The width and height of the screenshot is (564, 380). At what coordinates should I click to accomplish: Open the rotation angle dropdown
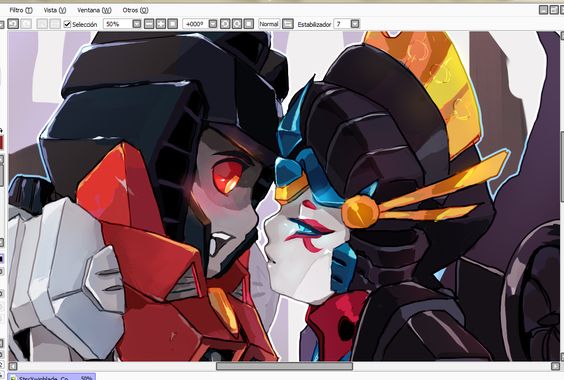point(213,24)
